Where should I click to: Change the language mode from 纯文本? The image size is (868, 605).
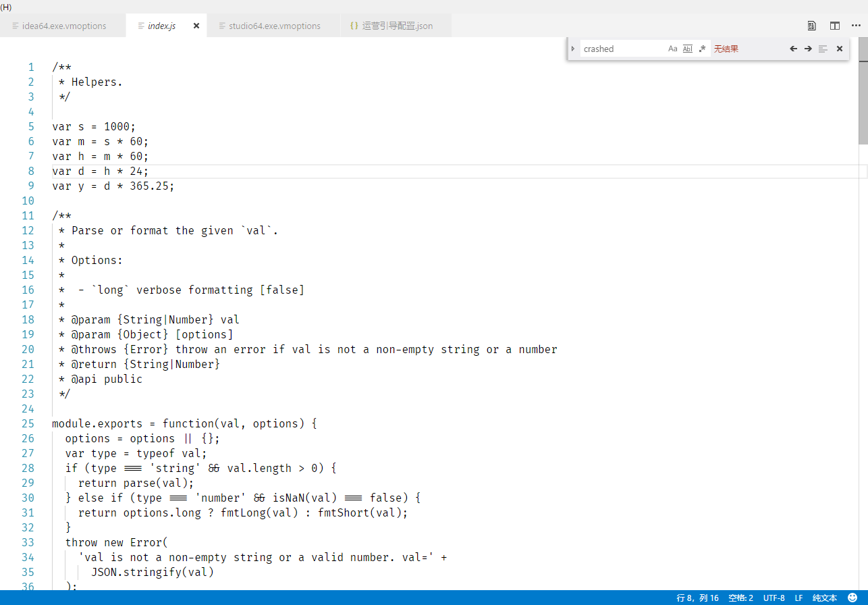(825, 597)
